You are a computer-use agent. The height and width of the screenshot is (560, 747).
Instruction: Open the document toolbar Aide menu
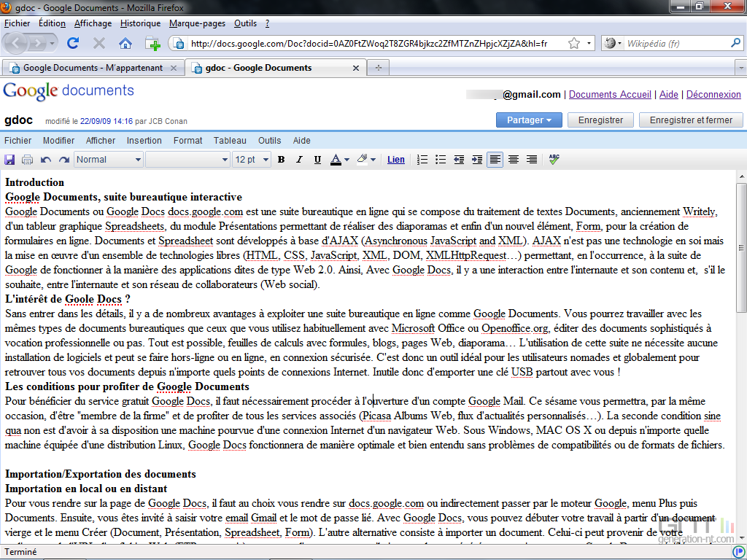(x=301, y=141)
